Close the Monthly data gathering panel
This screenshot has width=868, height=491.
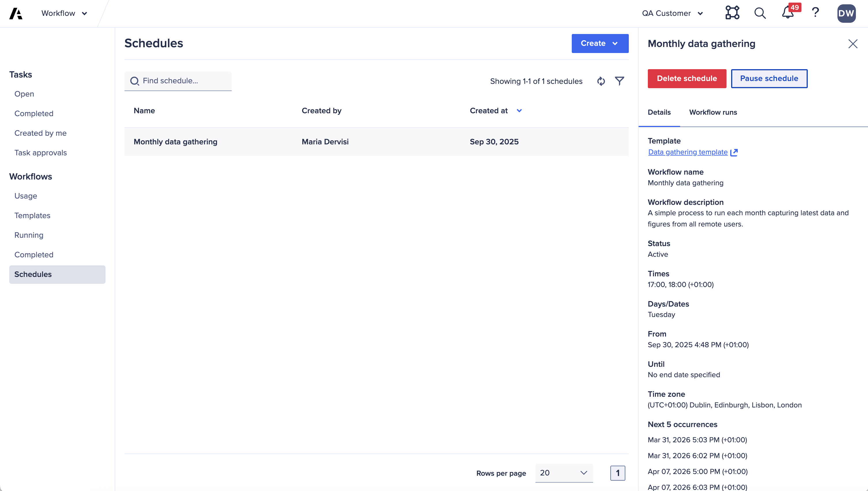pyautogui.click(x=853, y=44)
